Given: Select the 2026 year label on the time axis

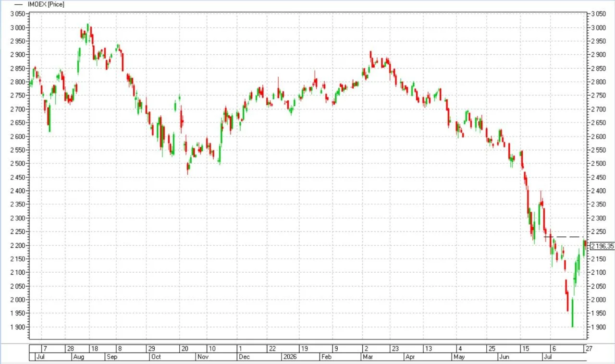Looking at the screenshot, I should click(x=290, y=357).
